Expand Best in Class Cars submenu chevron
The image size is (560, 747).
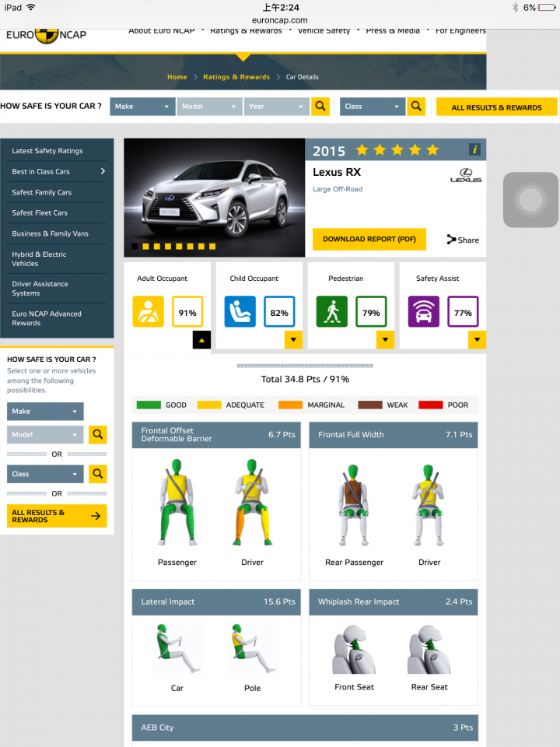103,171
